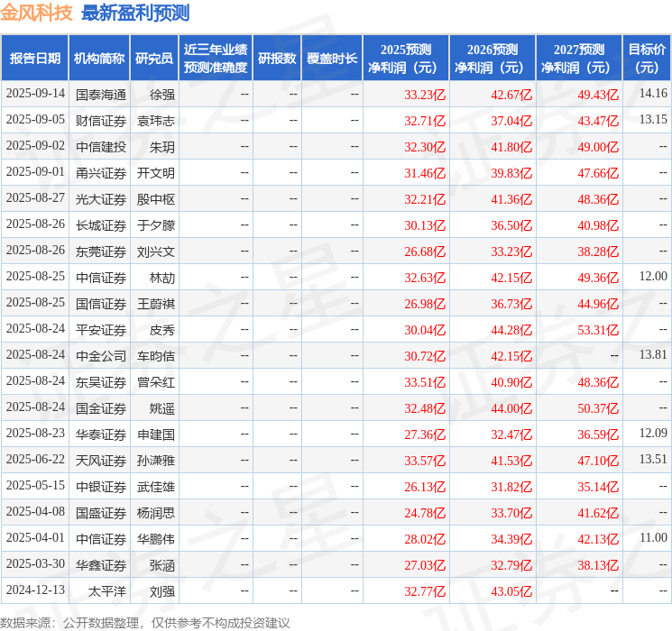Click the 金风科技 title text
672x631 pixels.
(x=36, y=13)
